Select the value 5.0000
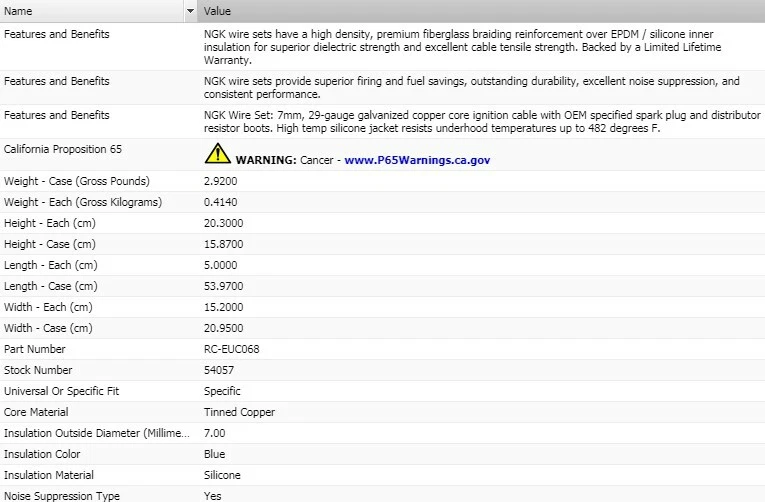 click(221, 265)
